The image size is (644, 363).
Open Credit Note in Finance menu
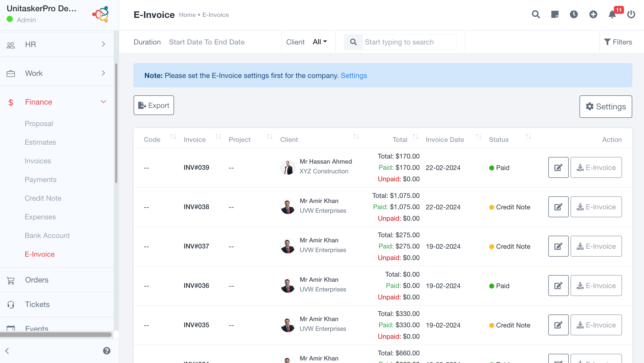(x=43, y=198)
